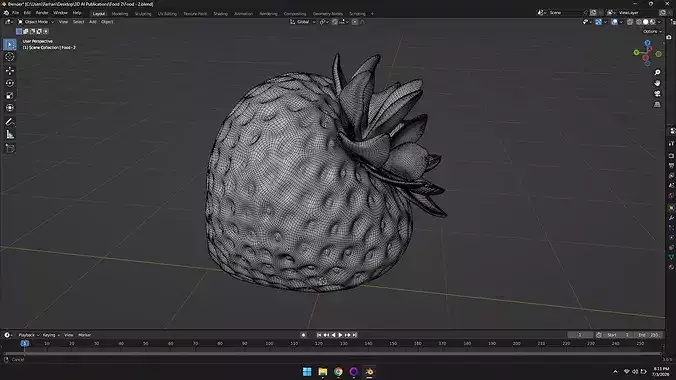Open the editor type dropdown in viewport
676x380 pixels.
9,22
